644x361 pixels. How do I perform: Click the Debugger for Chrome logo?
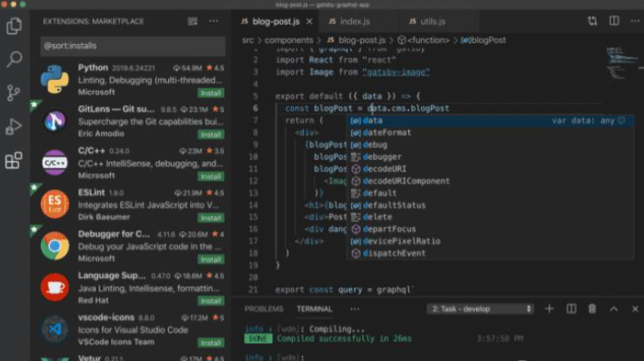(x=54, y=245)
